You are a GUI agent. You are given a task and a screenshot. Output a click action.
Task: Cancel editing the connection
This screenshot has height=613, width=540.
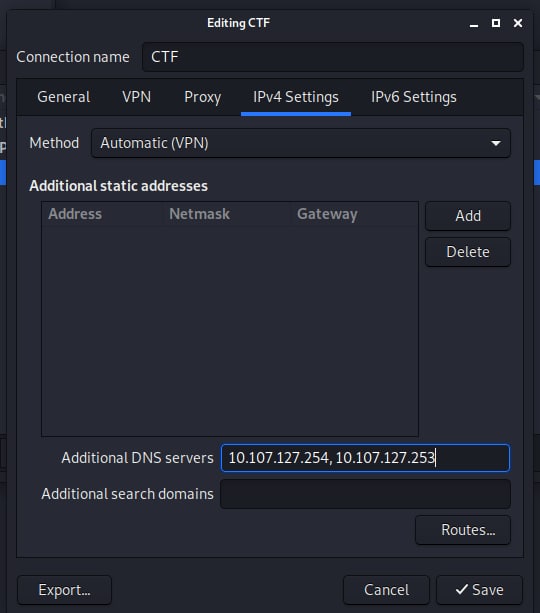click(386, 590)
